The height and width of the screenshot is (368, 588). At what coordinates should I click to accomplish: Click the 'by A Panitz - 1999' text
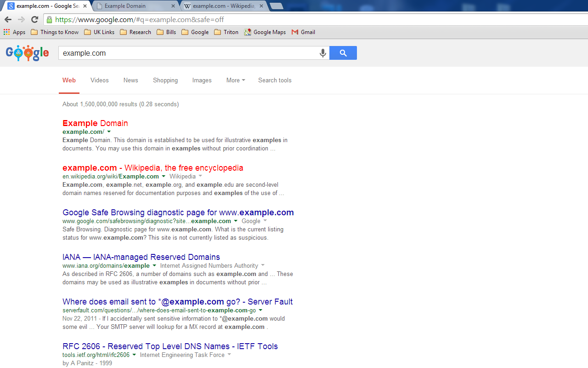[x=87, y=363]
